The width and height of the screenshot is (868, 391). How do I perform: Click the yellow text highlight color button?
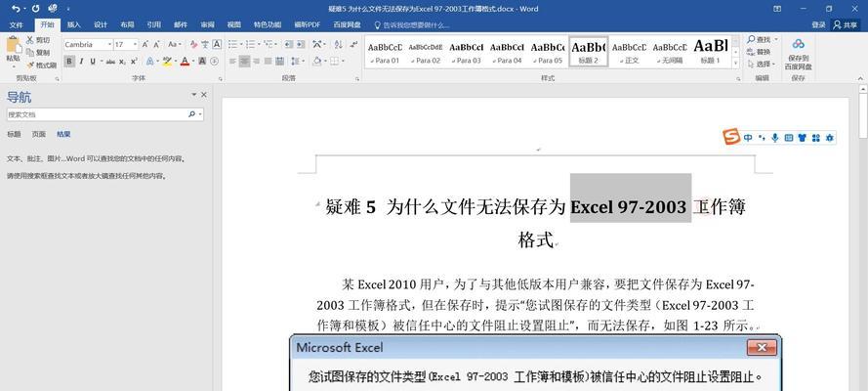coord(166,61)
